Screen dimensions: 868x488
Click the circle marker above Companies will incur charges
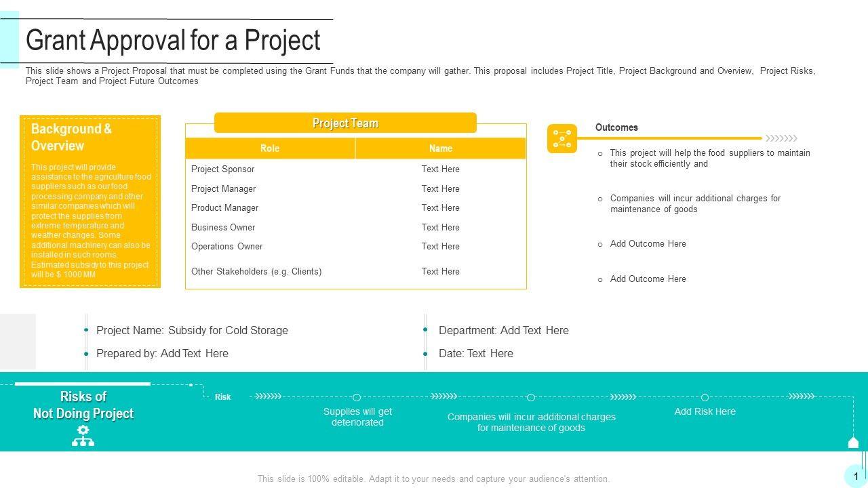pos(531,397)
